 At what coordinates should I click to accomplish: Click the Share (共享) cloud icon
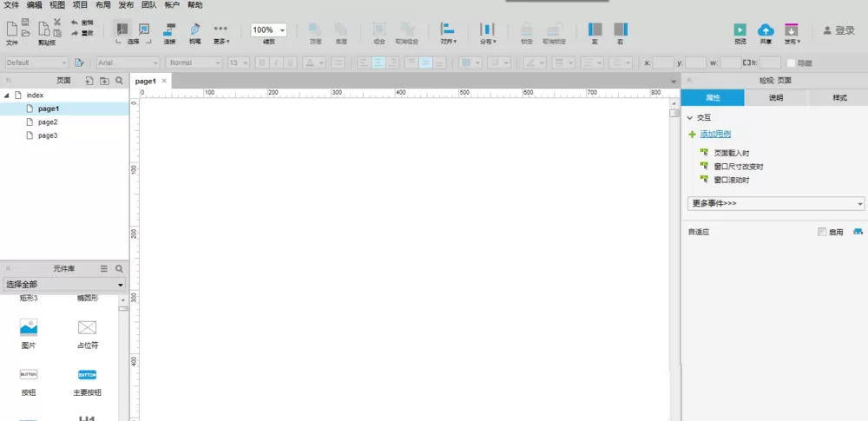(x=766, y=30)
